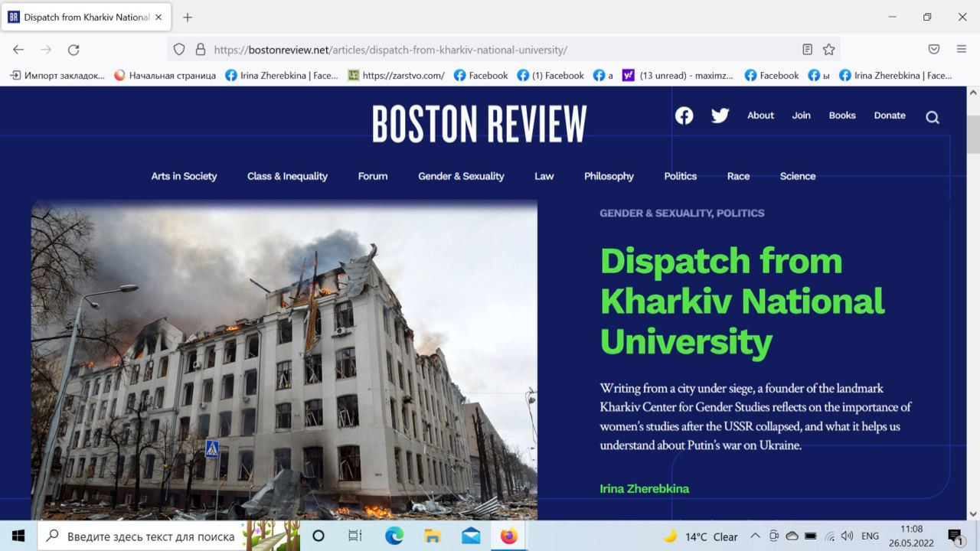This screenshot has width=980, height=551.
Task: Open the (13 unread) Yahoo mail bookmark
Action: pos(678,75)
